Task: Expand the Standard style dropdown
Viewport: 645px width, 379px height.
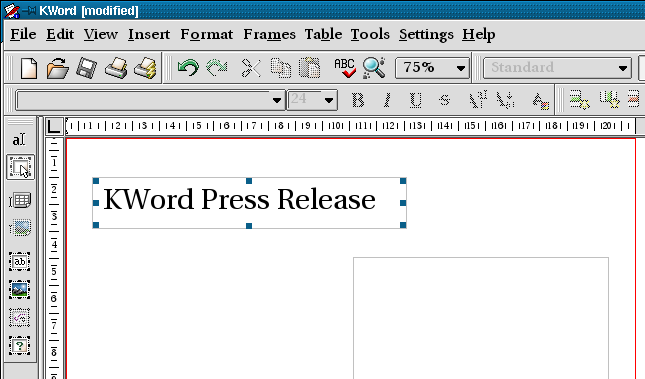Action: [557, 67]
